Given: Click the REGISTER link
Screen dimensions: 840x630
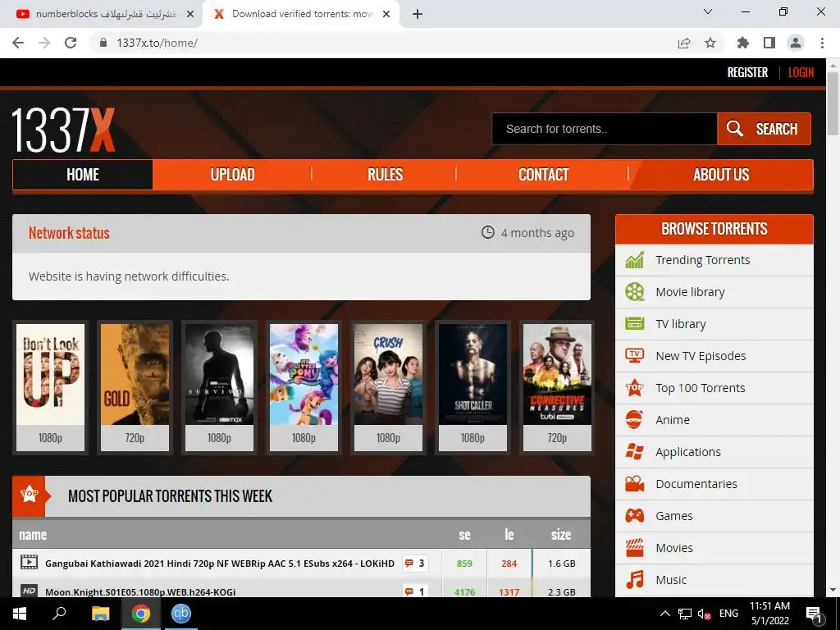Looking at the screenshot, I should [747, 72].
